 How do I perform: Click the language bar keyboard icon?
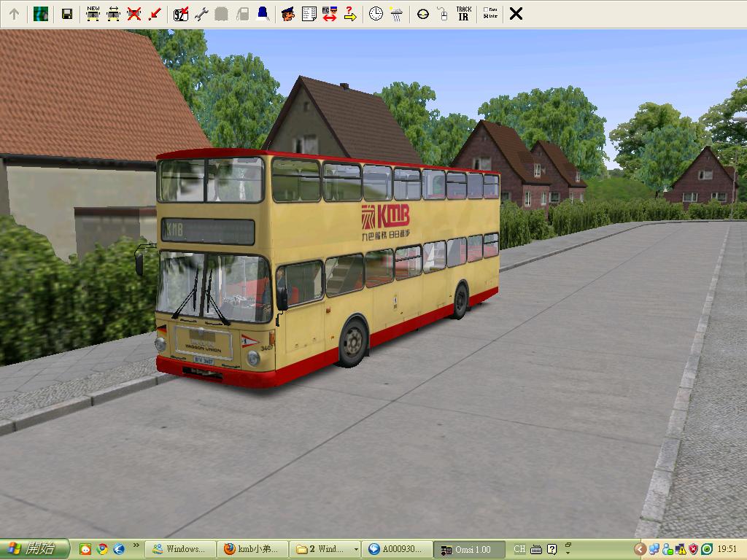coord(536,550)
